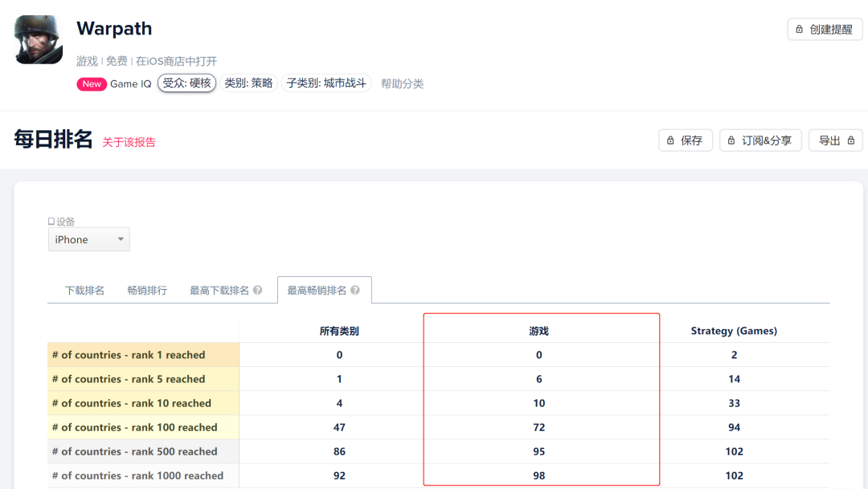
Task: Click the 子类别: 城市战斗 label
Action: pos(325,84)
